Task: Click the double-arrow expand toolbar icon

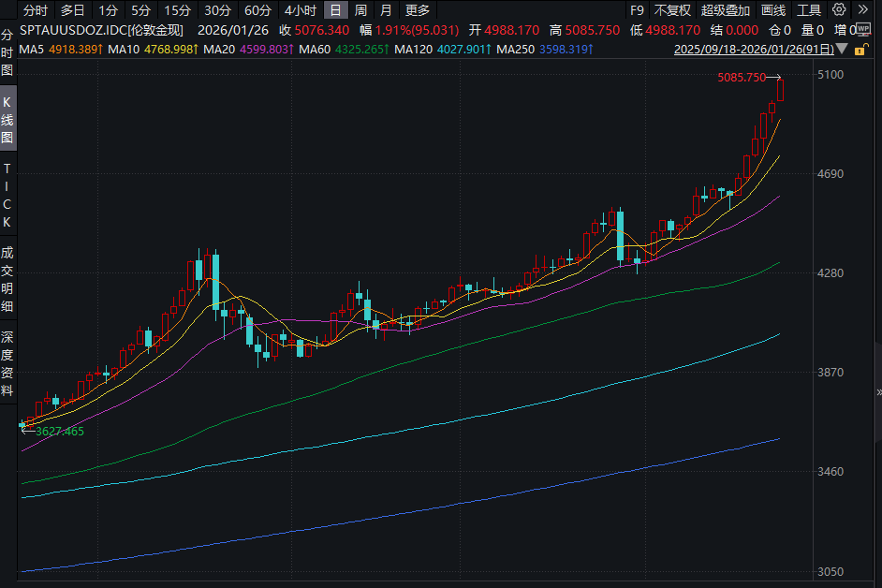Action: pos(861,10)
